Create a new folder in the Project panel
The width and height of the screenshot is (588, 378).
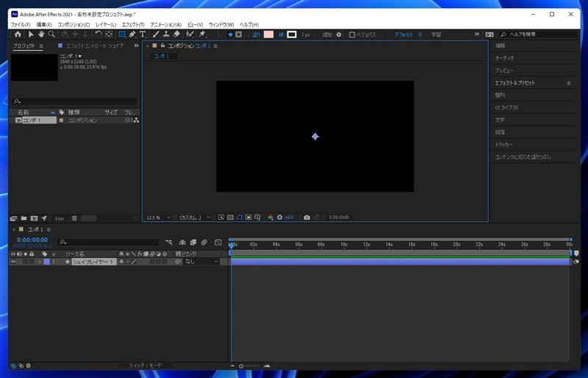coord(24,218)
